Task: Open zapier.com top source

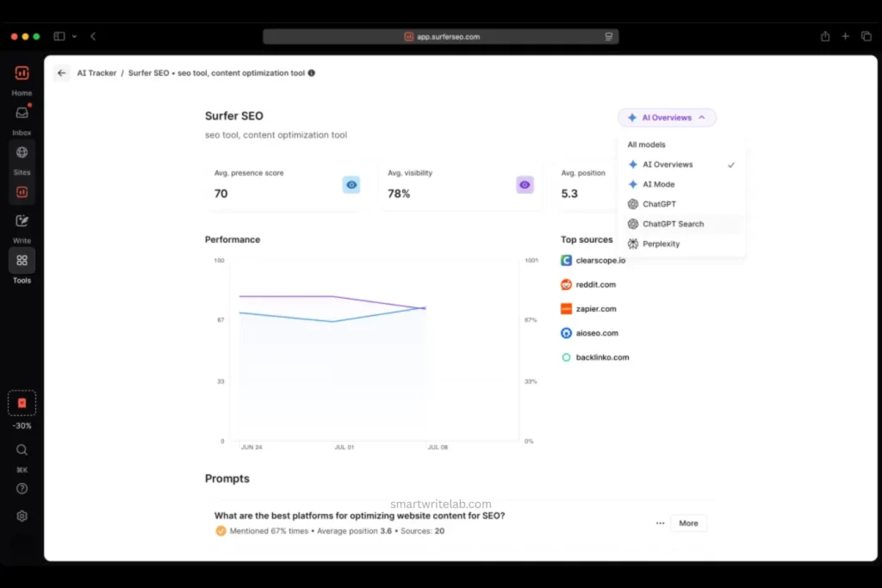Action: (596, 308)
